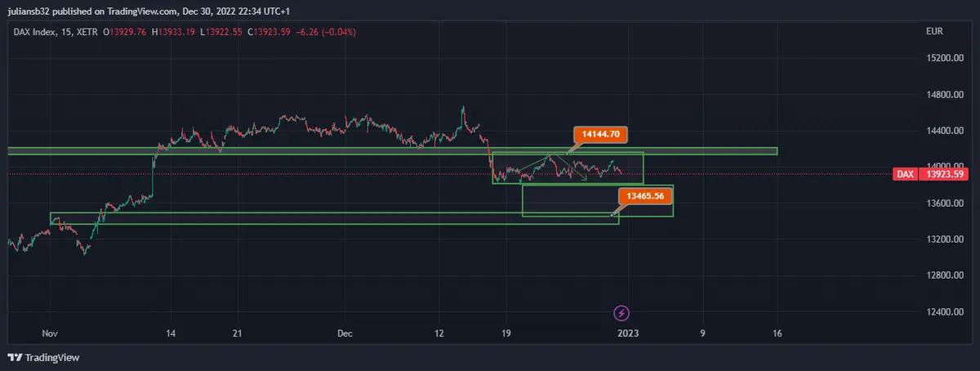Select the orange 13465.56 price callout
The image size is (980, 371).
[645, 196]
